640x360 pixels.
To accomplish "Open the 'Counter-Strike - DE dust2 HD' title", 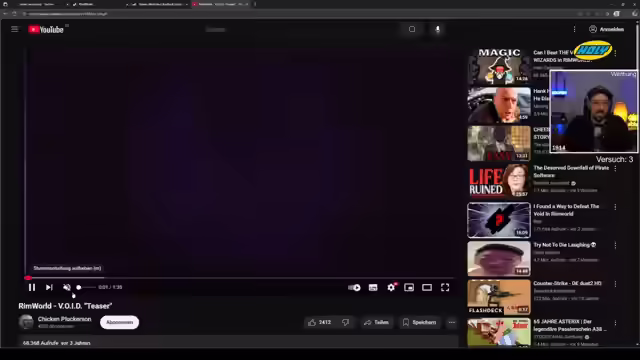I will point(567,283).
